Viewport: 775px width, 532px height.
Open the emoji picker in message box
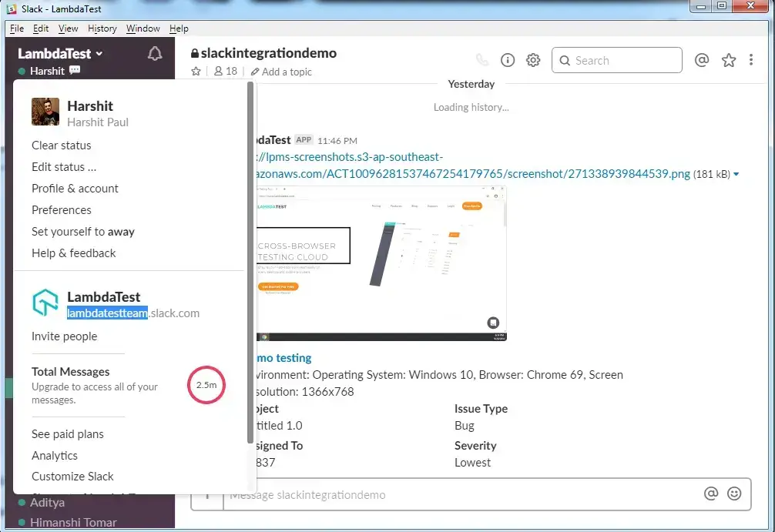tap(734, 494)
